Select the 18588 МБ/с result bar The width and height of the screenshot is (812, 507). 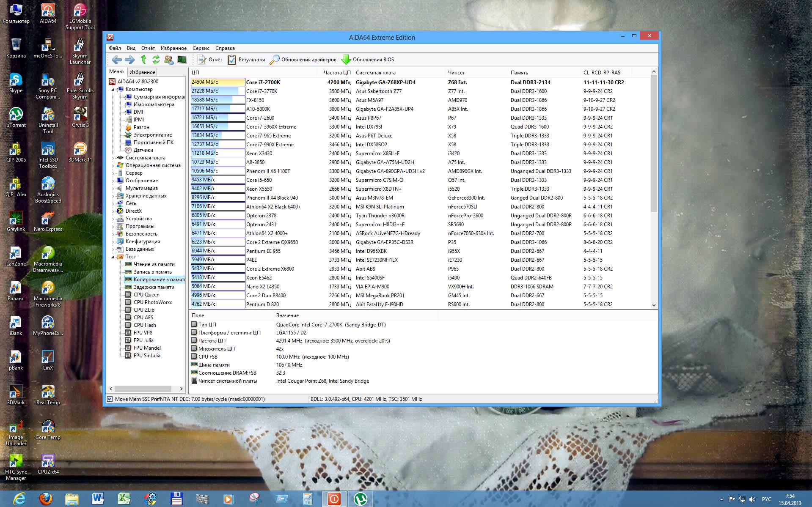tap(218, 100)
